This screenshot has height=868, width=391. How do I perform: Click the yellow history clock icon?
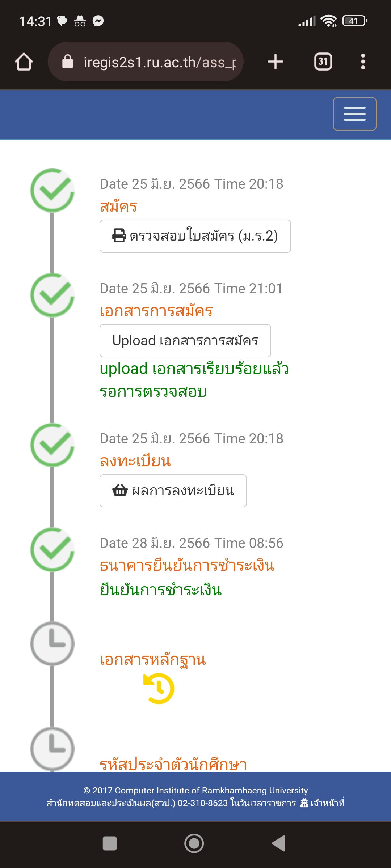[x=159, y=688]
